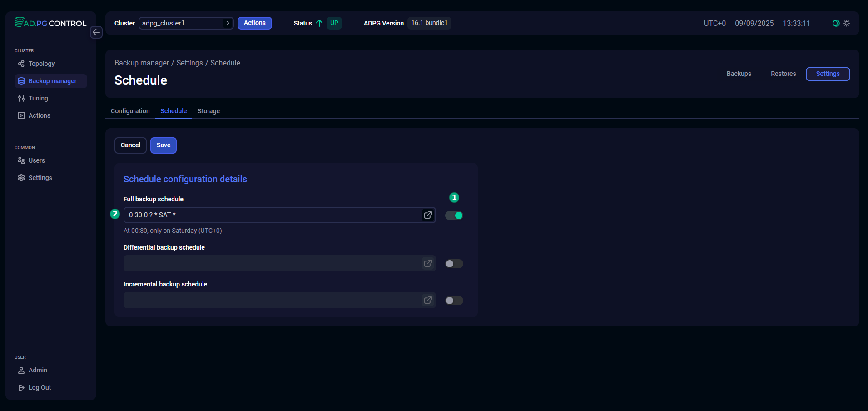Open cron editor for Differential backup schedule
This screenshot has width=868, height=411.
(427, 263)
